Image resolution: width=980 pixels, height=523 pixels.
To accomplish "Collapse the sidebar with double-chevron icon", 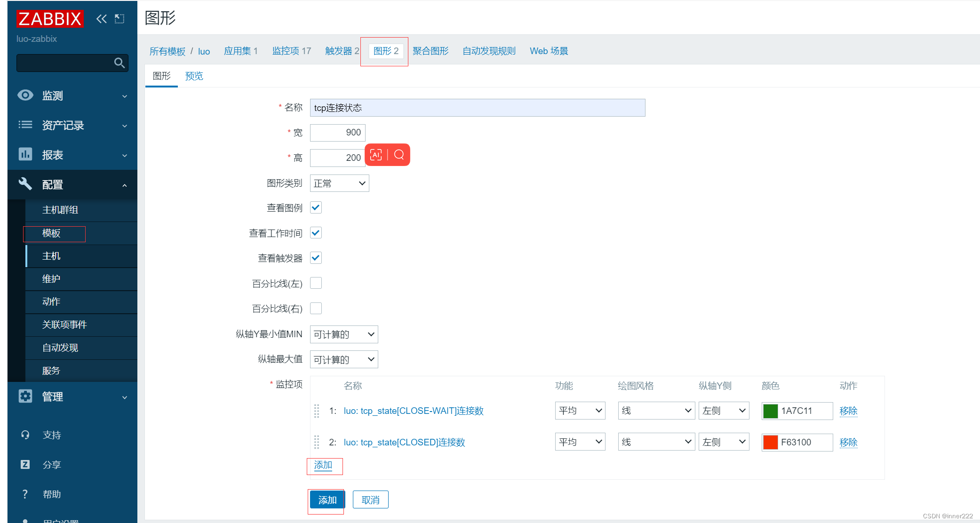I will (101, 19).
